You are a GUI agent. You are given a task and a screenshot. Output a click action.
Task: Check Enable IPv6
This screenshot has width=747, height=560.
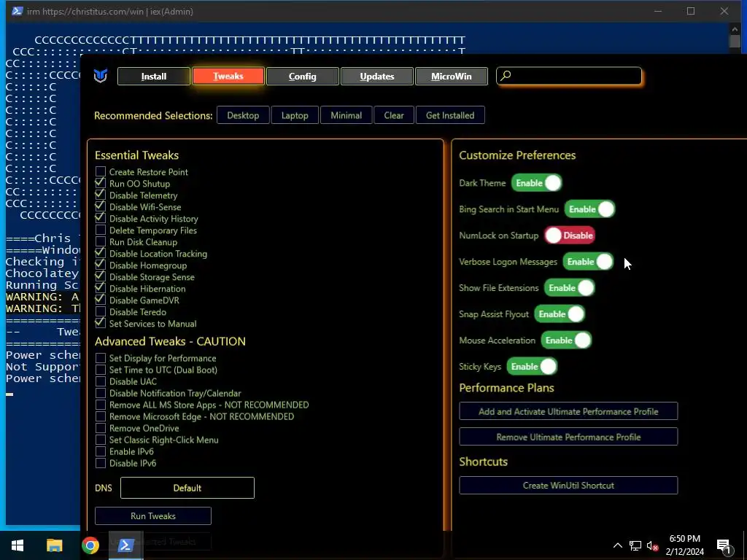[101, 451]
